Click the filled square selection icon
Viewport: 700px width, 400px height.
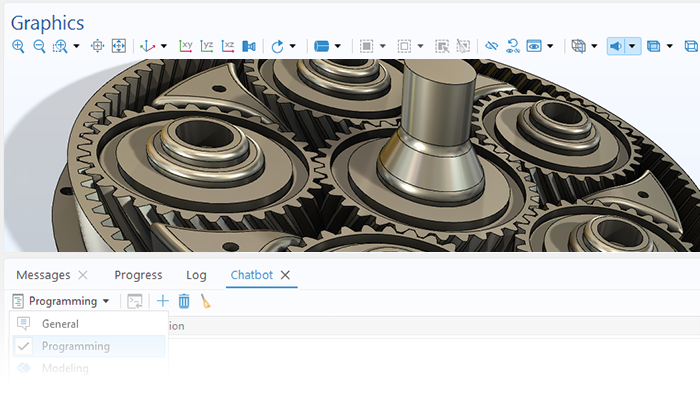pos(367,46)
